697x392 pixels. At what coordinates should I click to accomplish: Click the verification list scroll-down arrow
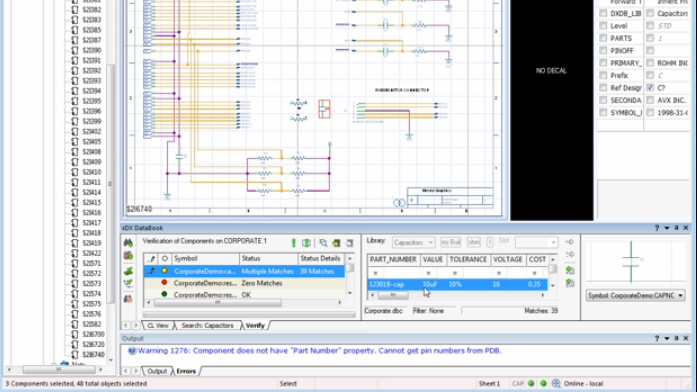pyautogui.click(x=350, y=293)
